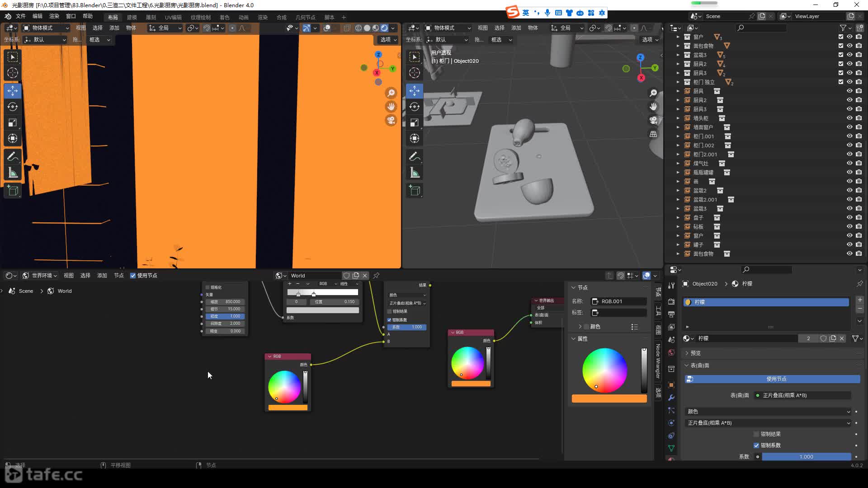Open the Modifiers properties tab
This screenshot has width=868, height=488.
[x=671, y=398]
